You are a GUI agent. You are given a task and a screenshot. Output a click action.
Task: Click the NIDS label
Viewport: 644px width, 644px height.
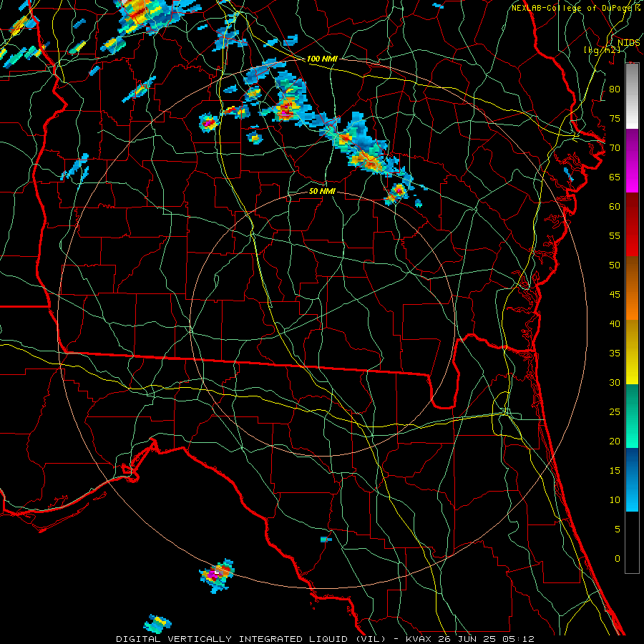point(628,43)
